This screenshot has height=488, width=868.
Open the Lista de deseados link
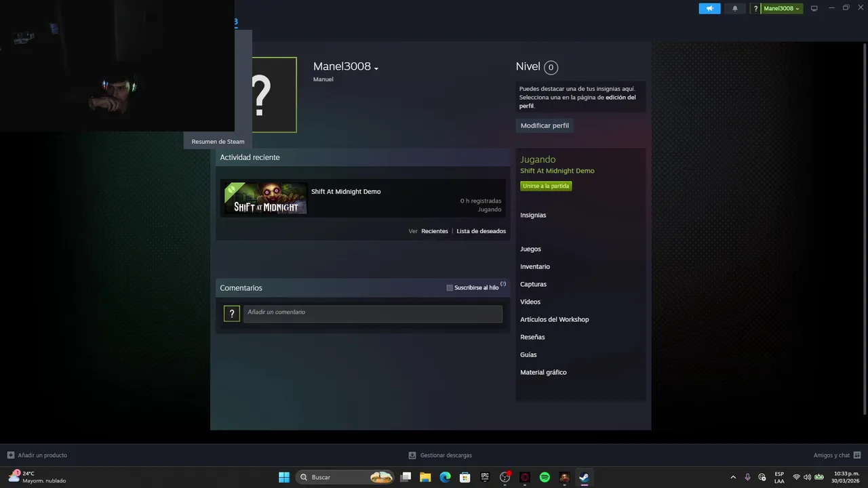pos(481,231)
